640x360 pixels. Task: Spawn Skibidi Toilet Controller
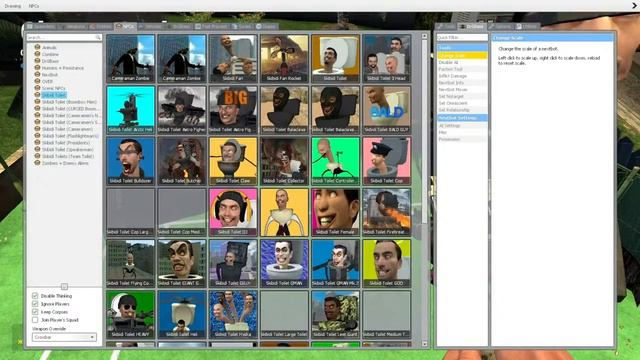click(336, 161)
